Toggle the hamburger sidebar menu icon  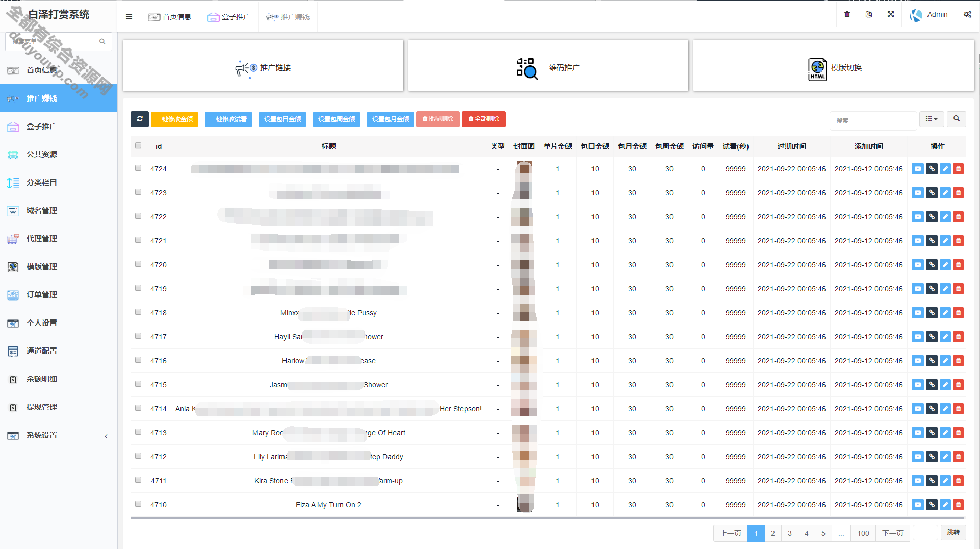coord(129,17)
